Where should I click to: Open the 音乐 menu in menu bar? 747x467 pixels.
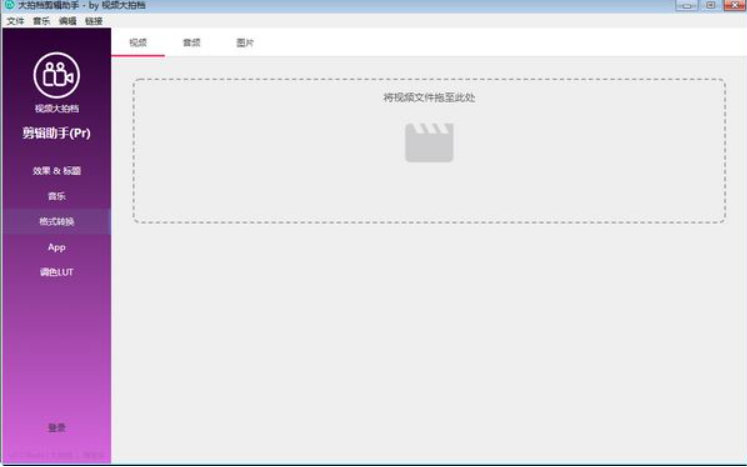point(41,21)
